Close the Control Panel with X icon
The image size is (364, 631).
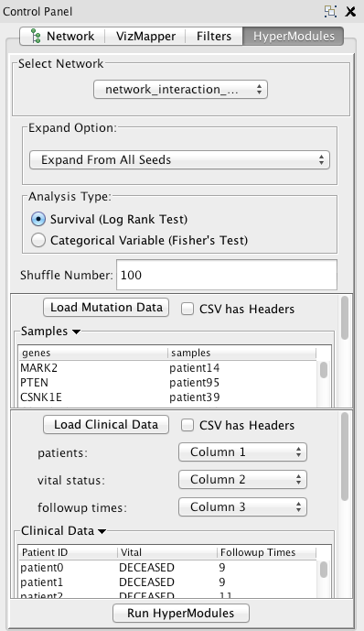click(350, 11)
